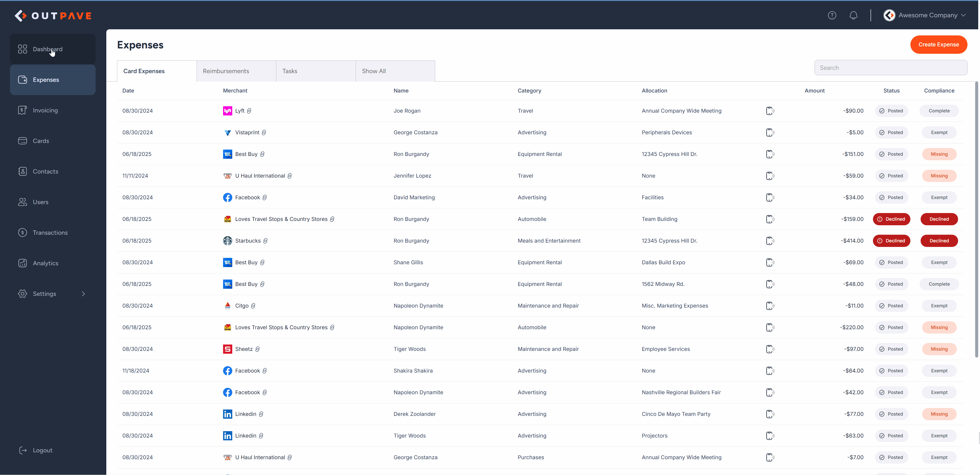
Task: Click link icon beside Sheetz
Action: pyautogui.click(x=257, y=349)
